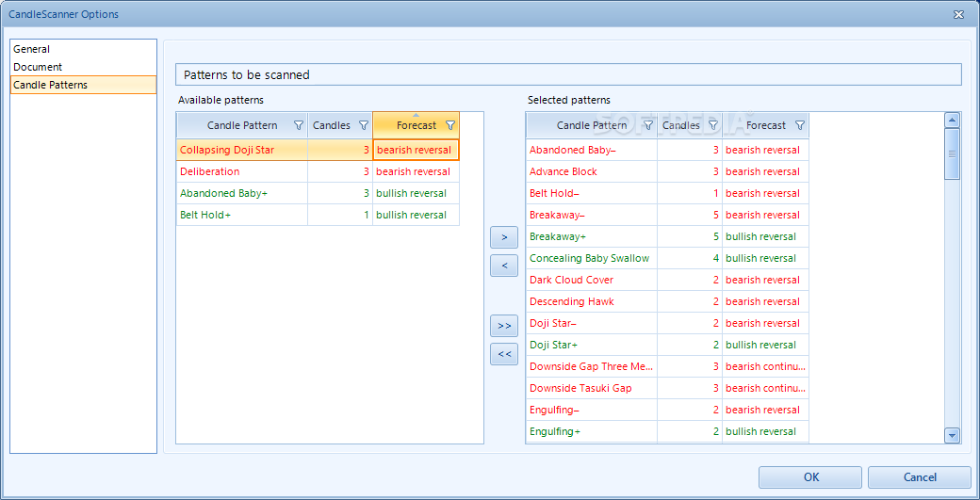This screenshot has width=980, height=500.
Task: Cancel the CandleScanner Options dialog
Action: click(x=920, y=477)
